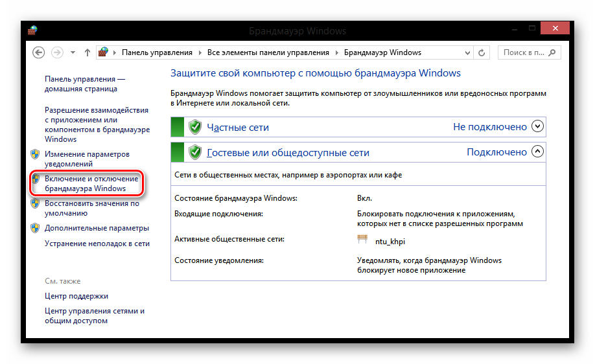Select Брандмауэр Windows breadcrumb

[x=382, y=52]
